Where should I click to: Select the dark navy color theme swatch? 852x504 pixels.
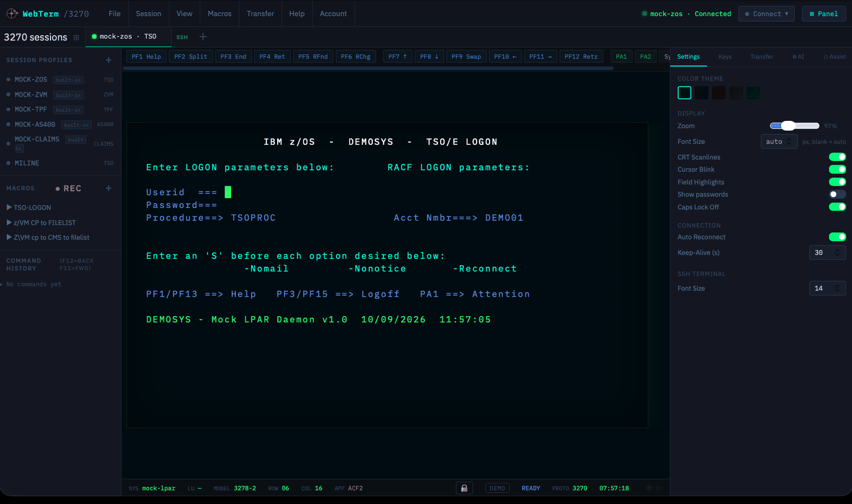coord(701,93)
